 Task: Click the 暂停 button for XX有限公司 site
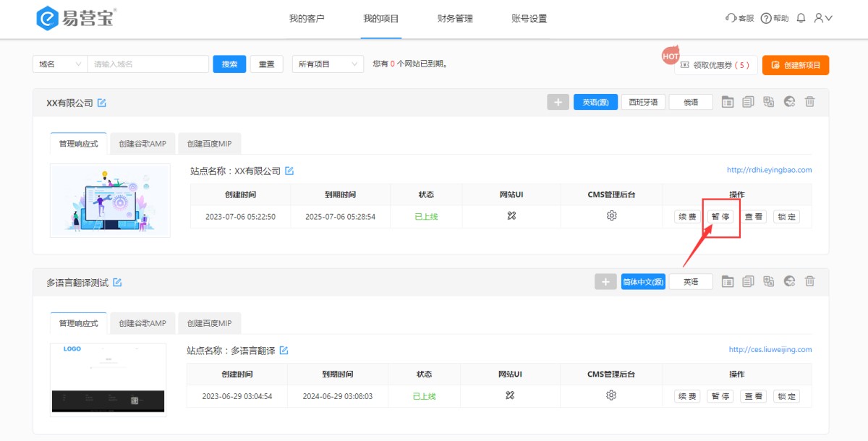(720, 217)
